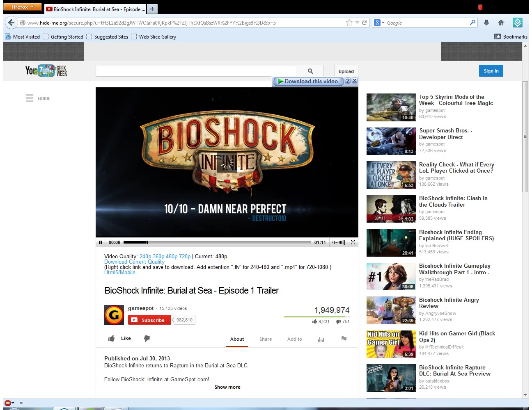The image size is (532, 410).
Task: Seek using the video progress bar
Action: tap(217, 242)
